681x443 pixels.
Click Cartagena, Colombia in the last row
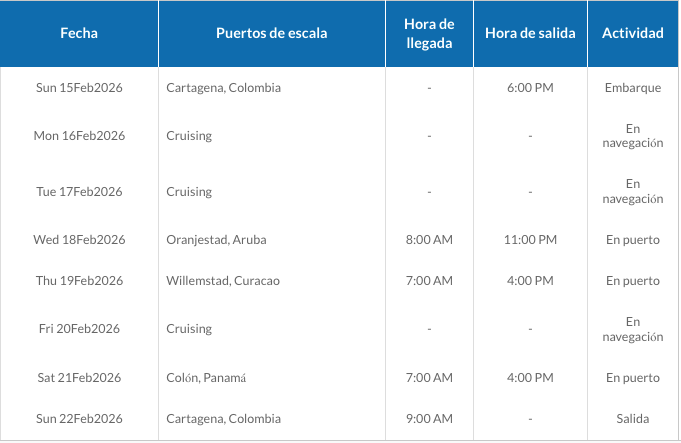(223, 419)
